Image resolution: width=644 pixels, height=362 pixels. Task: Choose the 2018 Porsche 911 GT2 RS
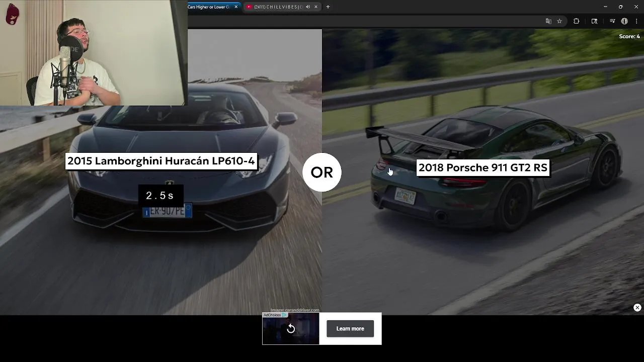482,168
